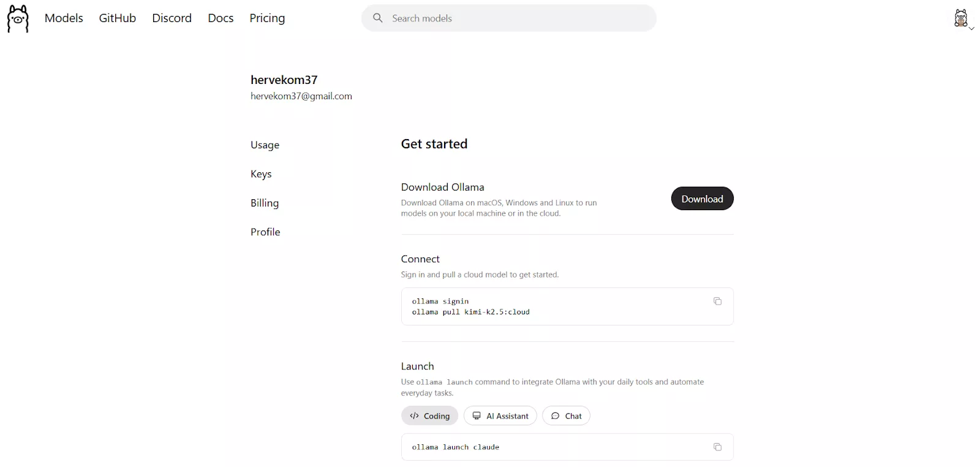Click the search magnifier icon
980x467 pixels.
click(x=378, y=18)
